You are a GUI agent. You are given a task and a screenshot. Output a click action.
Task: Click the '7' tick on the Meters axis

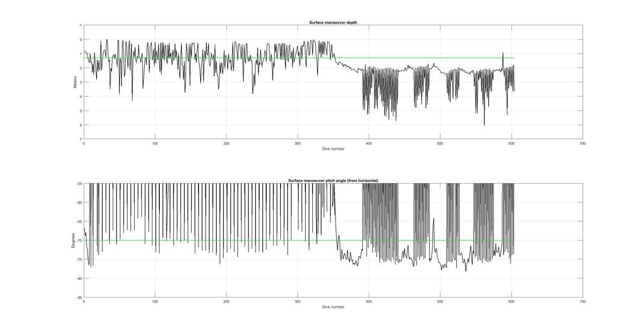[81, 140]
